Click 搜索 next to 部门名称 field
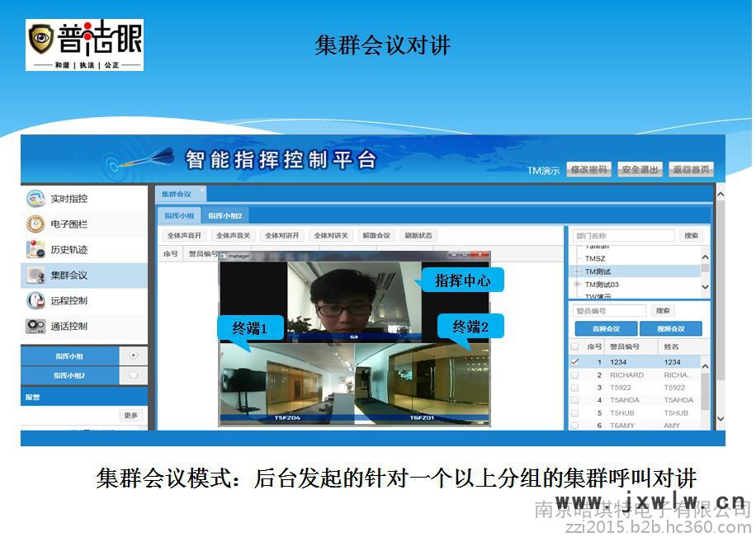 coord(692,236)
